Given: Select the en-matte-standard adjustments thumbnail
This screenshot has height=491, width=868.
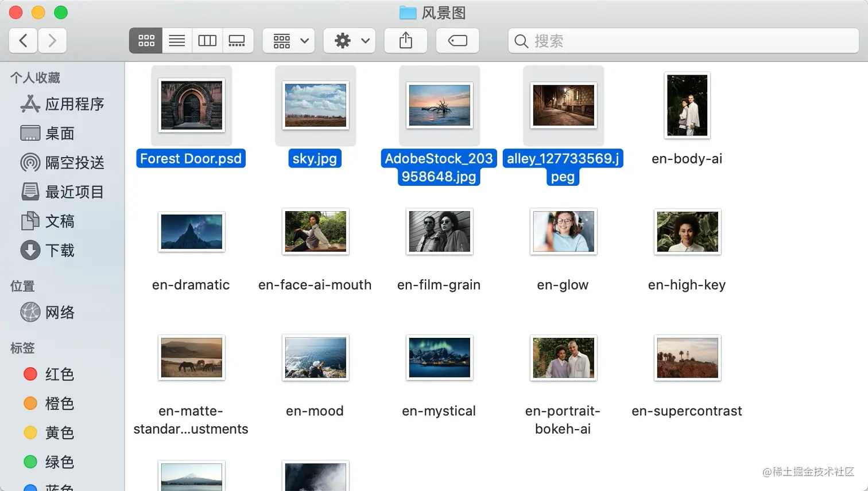Looking at the screenshot, I should [x=192, y=358].
